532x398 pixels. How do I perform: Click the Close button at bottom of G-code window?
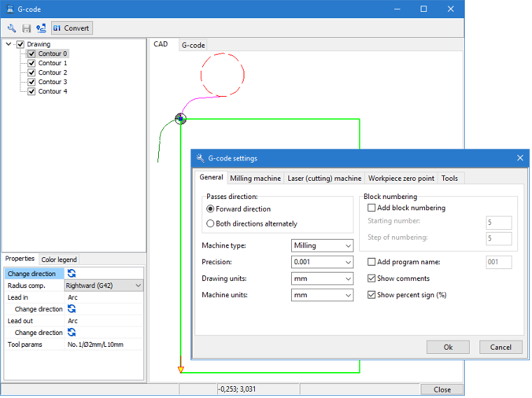(442, 390)
